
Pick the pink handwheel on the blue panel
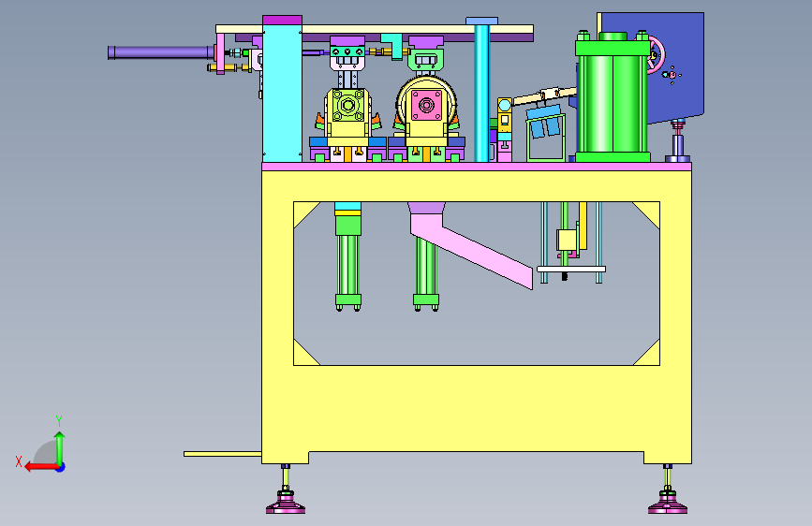tap(657, 55)
